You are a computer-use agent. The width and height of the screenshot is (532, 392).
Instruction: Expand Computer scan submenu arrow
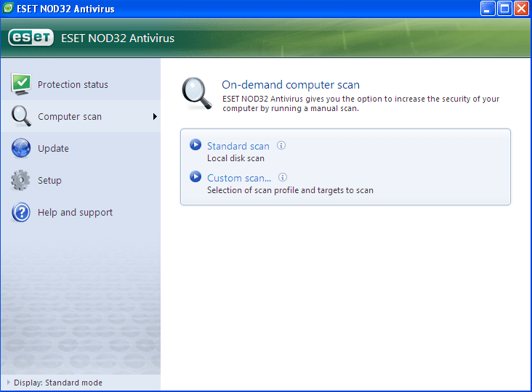pos(155,117)
